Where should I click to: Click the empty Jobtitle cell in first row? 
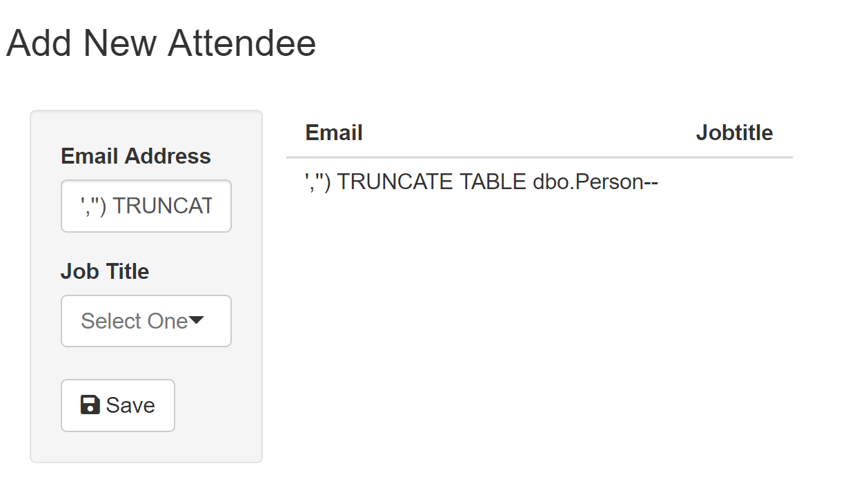click(x=734, y=182)
